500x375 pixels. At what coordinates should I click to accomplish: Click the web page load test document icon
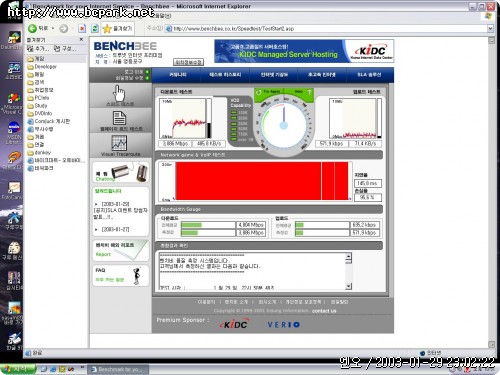[x=119, y=118]
